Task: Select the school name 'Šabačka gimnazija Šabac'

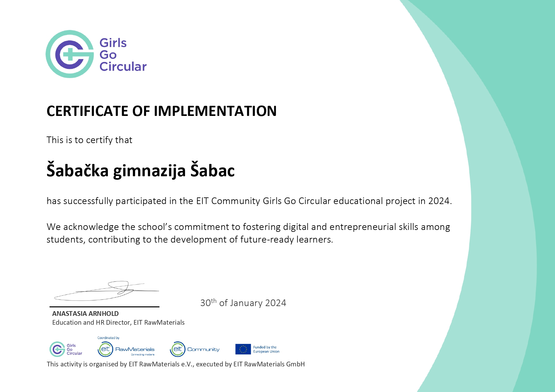Action: pos(141,170)
